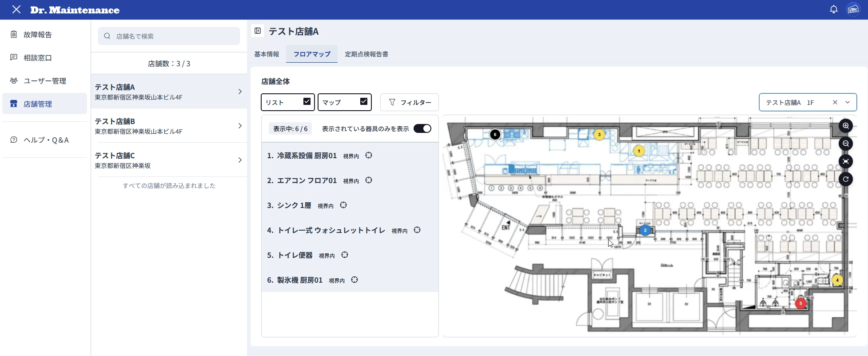Select テスト店舗C in store list
The width and height of the screenshot is (868, 356).
point(169,160)
